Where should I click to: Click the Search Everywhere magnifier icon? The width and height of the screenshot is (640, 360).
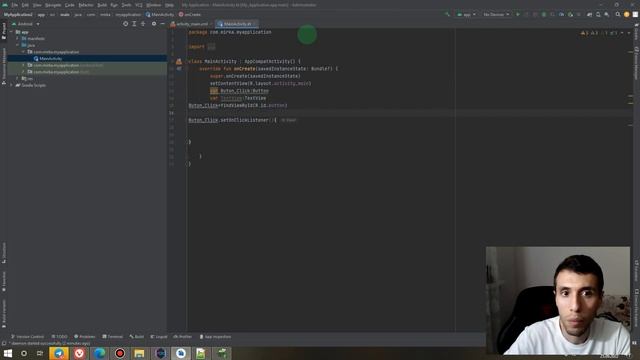click(x=618, y=14)
